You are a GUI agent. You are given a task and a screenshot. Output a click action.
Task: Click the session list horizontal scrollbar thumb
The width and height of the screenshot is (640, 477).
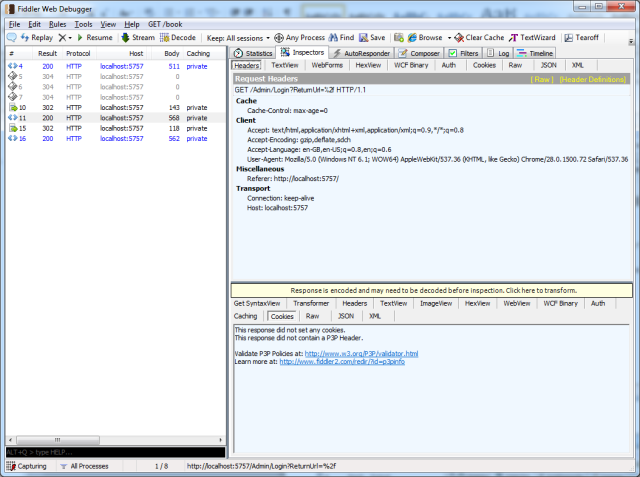58,440
